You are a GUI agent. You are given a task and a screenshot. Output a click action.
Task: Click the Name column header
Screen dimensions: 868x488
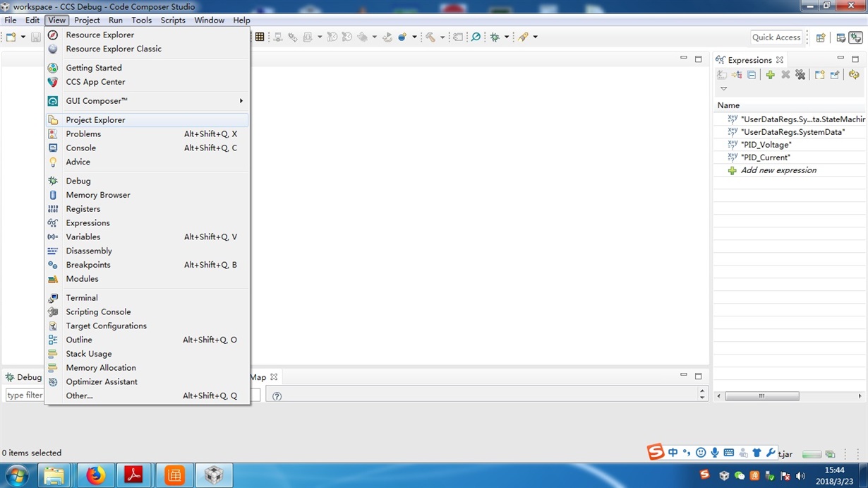790,105
